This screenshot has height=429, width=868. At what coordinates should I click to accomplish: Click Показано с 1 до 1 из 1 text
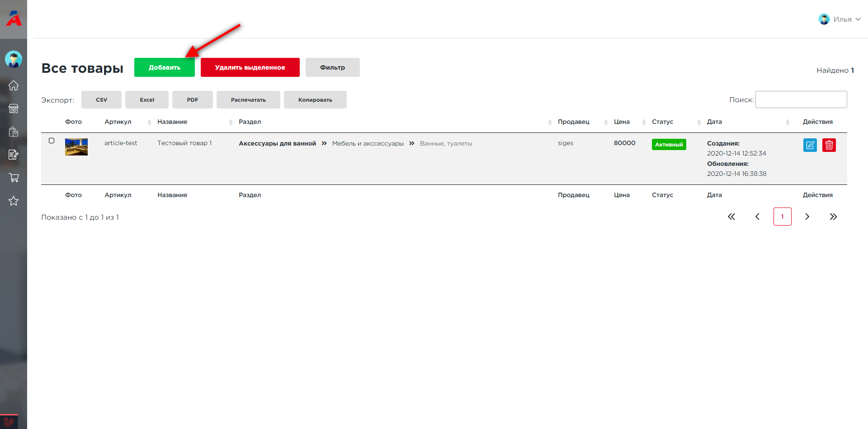pos(80,217)
